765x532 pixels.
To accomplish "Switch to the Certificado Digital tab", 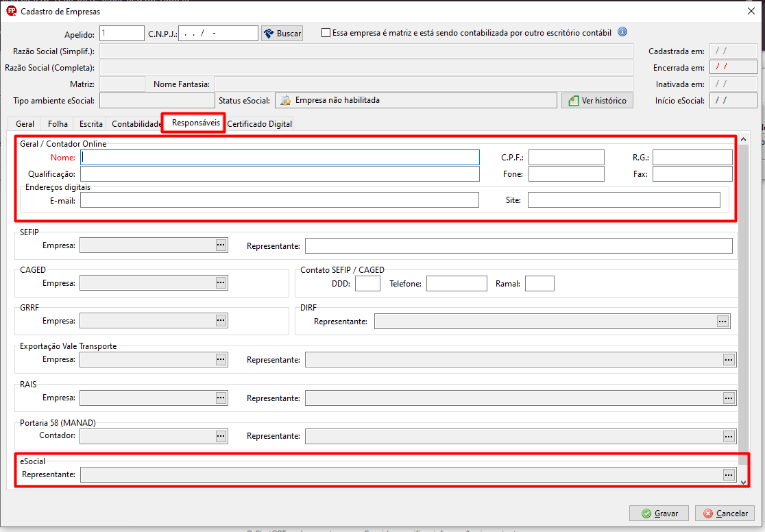I will [x=260, y=124].
